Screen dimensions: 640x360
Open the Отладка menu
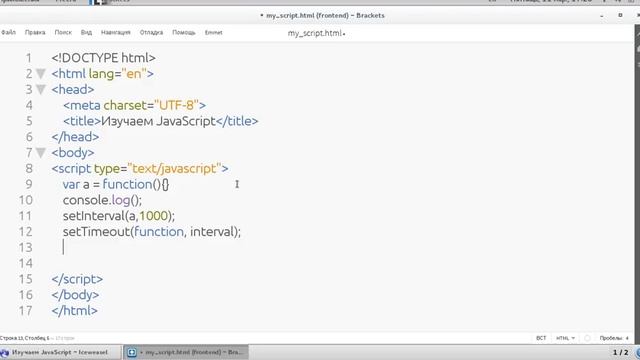[151, 32]
